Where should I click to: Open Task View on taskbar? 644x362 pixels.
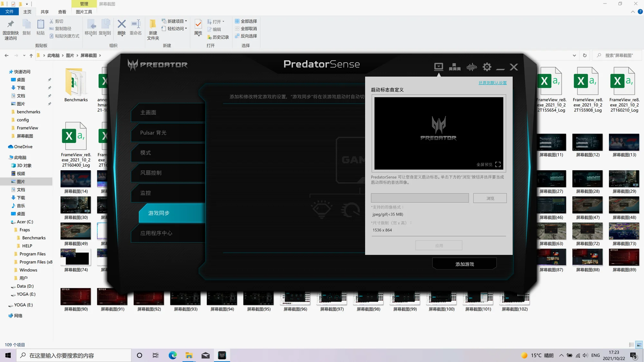pyautogui.click(x=156, y=355)
